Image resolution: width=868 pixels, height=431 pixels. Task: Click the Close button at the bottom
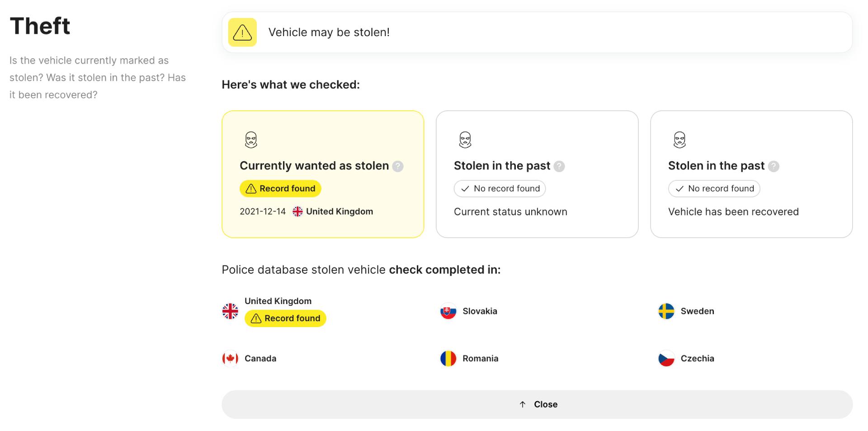coord(538,404)
